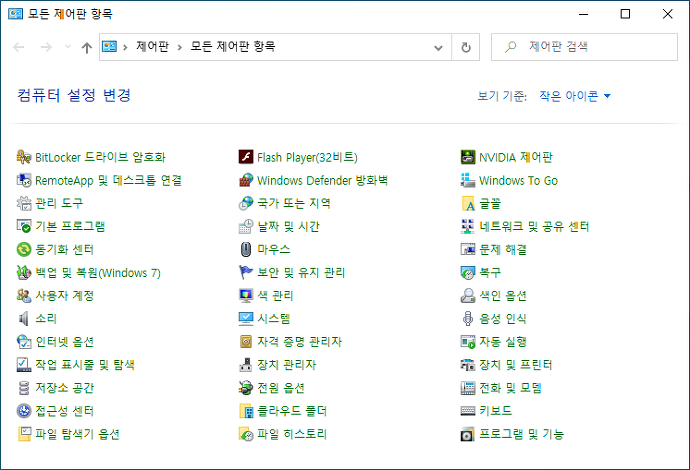Click the RemoteApp 및 데스크톱 연결 icon
The image size is (690, 470).
tap(24, 180)
